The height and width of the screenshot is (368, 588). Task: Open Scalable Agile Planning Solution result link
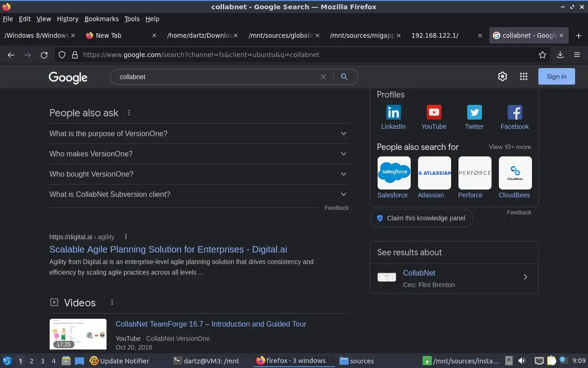[168, 249]
